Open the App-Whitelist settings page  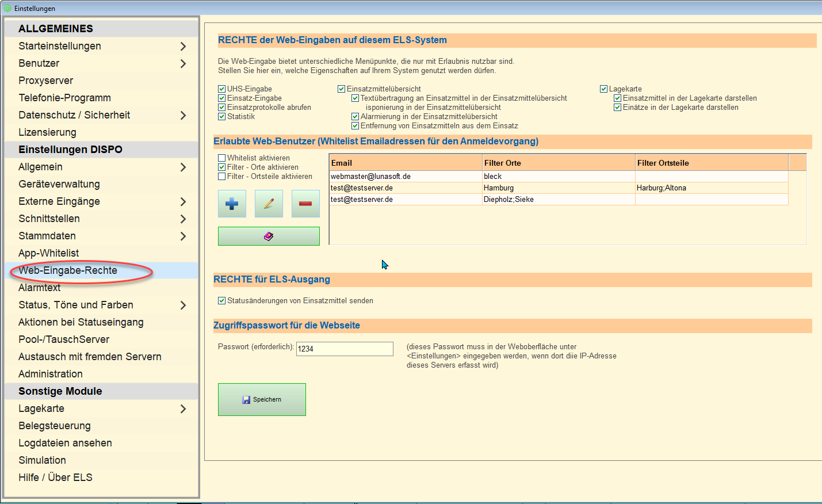(49, 253)
